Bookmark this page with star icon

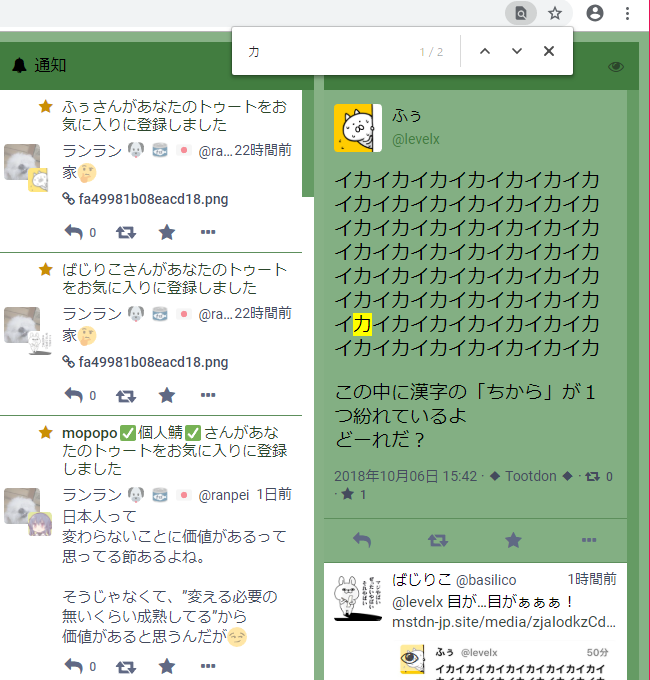click(x=555, y=13)
